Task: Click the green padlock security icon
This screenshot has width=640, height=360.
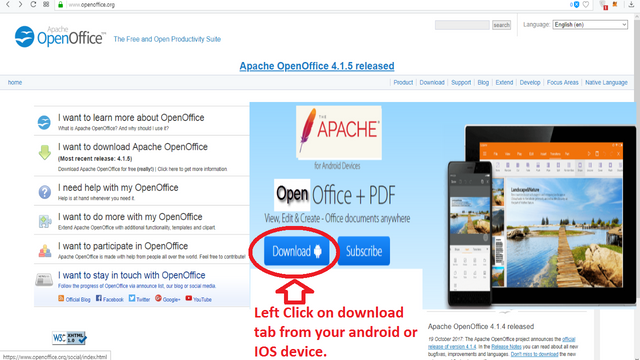Action: (60, 4)
